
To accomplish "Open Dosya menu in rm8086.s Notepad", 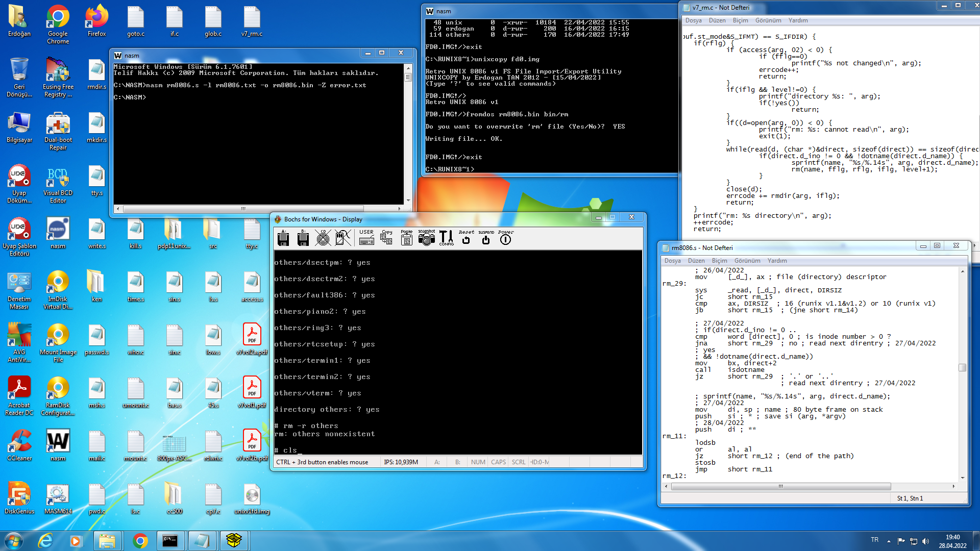I will pyautogui.click(x=672, y=261).
